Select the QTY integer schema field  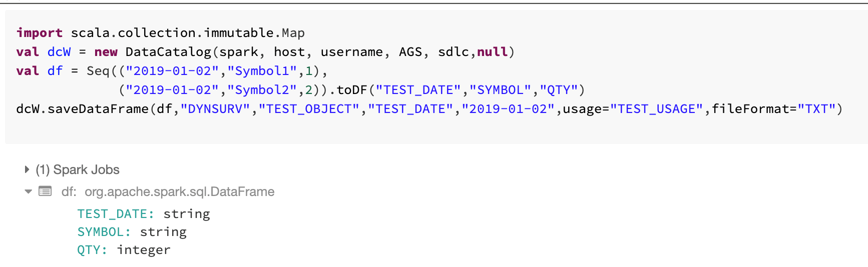[92, 250]
